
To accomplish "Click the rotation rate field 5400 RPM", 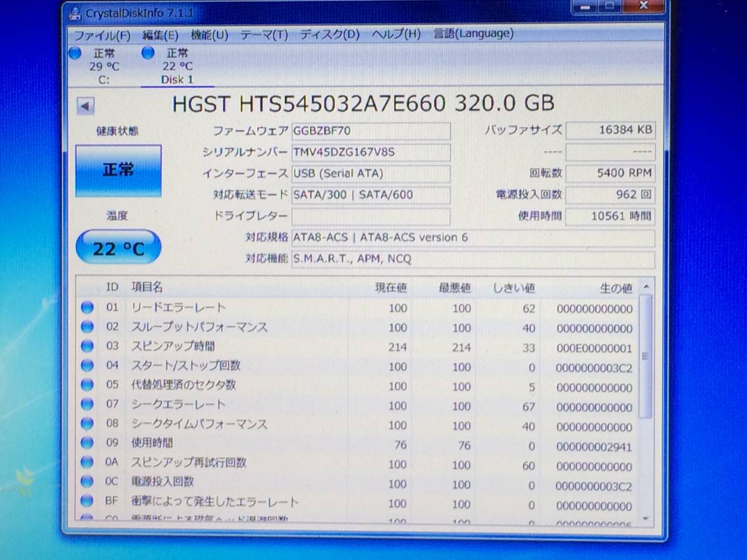I will (x=611, y=173).
